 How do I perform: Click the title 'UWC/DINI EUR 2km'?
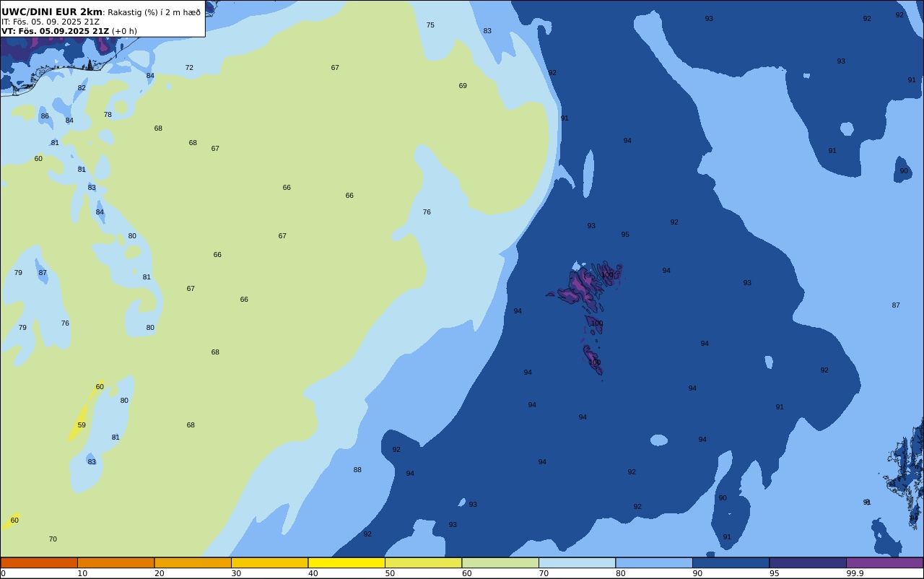[x=52, y=12]
